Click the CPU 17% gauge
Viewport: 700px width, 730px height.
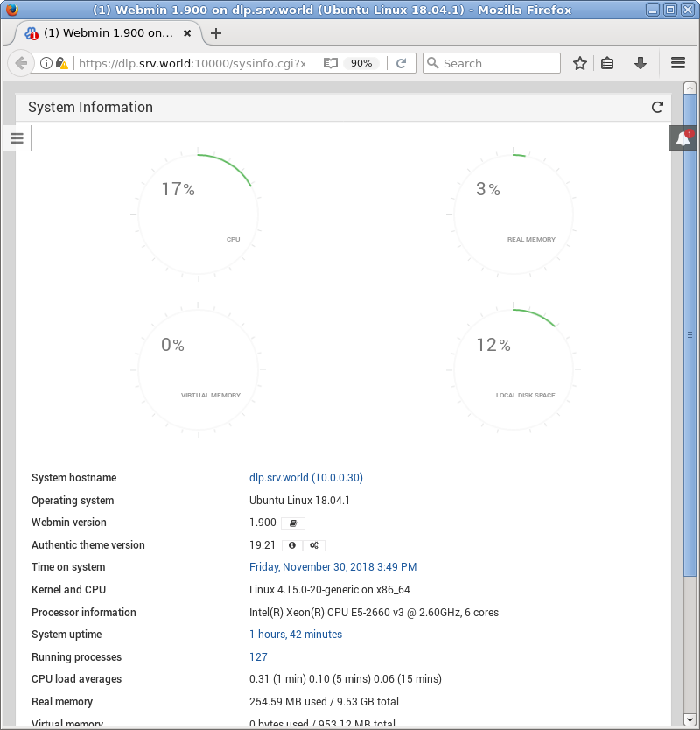tap(199, 214)
